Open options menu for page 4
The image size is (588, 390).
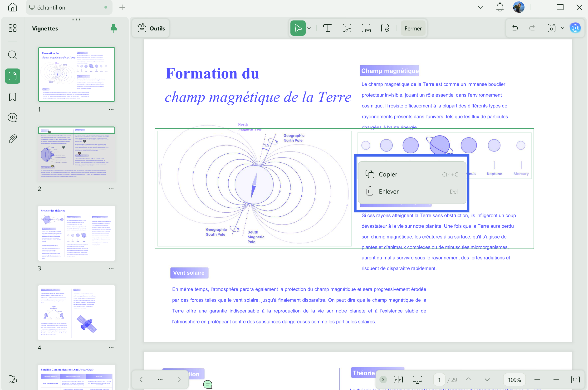coord(111,348)
